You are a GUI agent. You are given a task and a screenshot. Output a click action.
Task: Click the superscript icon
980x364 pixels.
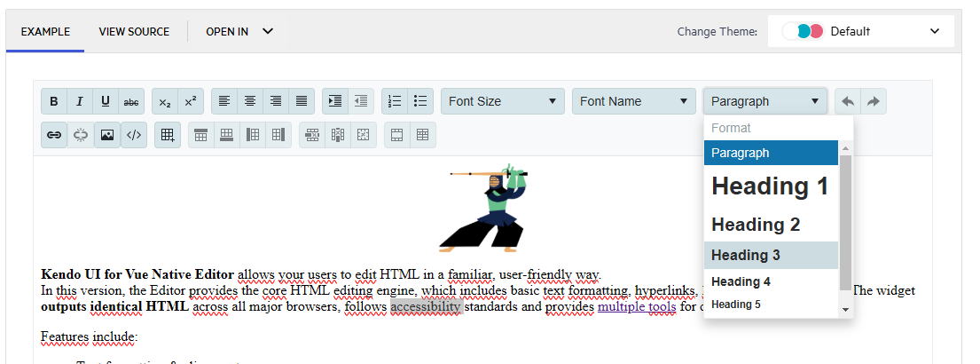[191, 101]
